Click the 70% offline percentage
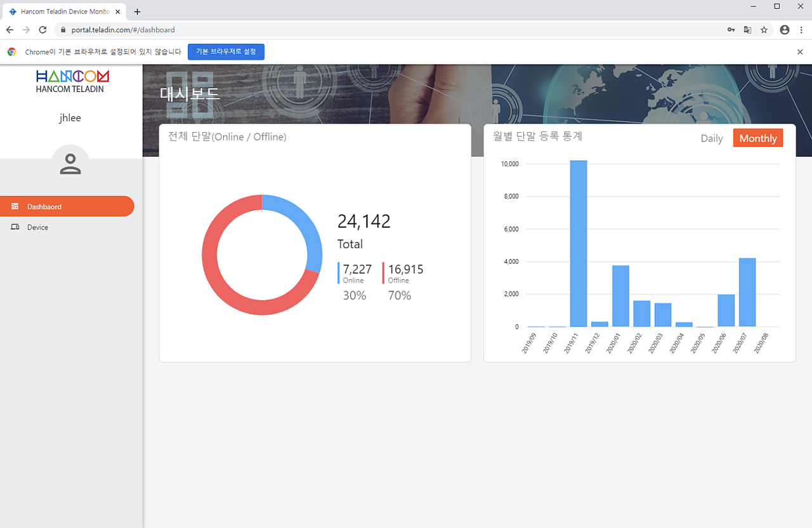812x528 pixels. pos(400,295)
